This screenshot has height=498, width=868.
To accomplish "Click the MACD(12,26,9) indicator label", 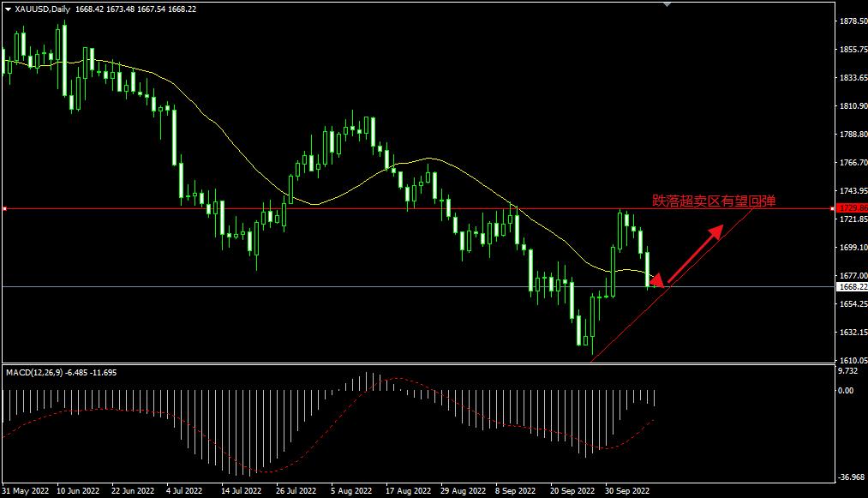I will [x=34, y=373].
